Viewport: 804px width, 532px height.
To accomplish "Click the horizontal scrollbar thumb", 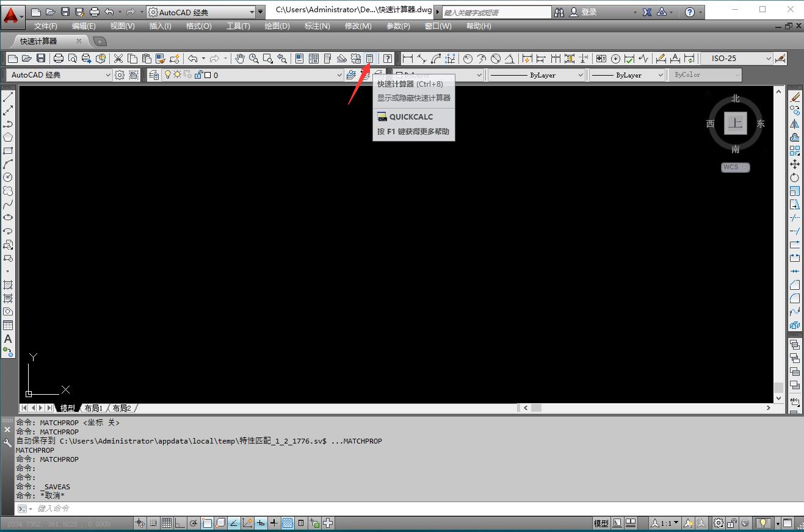I will [x=536, y=408].
